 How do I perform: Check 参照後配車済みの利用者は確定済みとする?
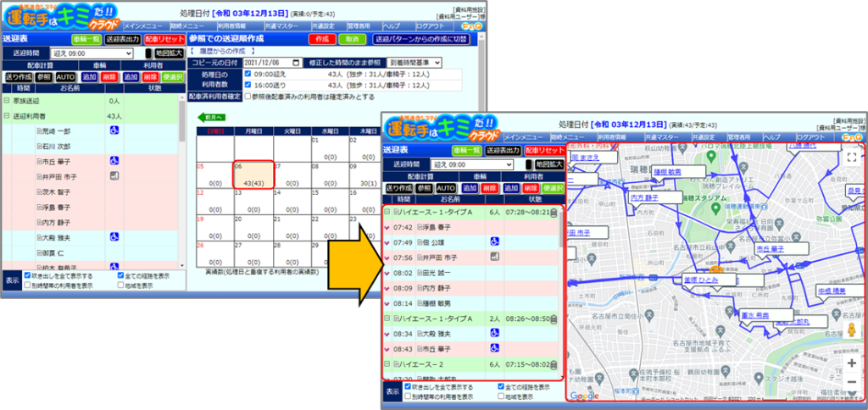click(248, 97)
